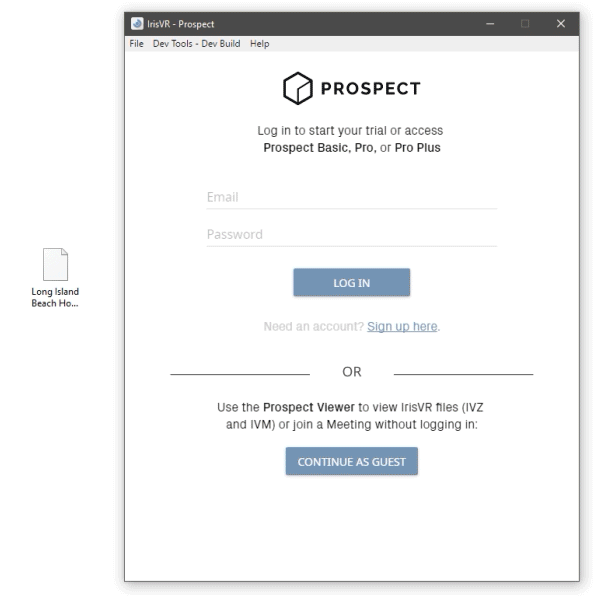Minimize the IrisVR Prospect window
This screenshot has width=600, height=600.
[490, 24]
